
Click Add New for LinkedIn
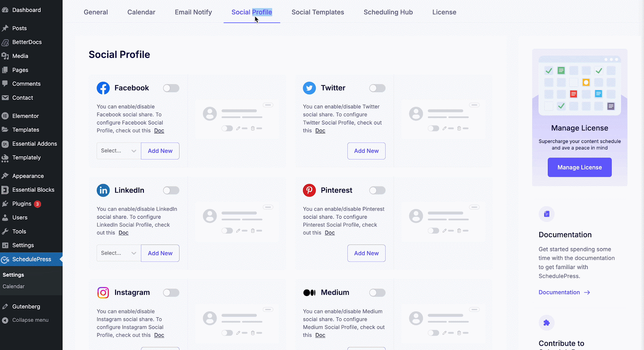[x=160, y=253]
